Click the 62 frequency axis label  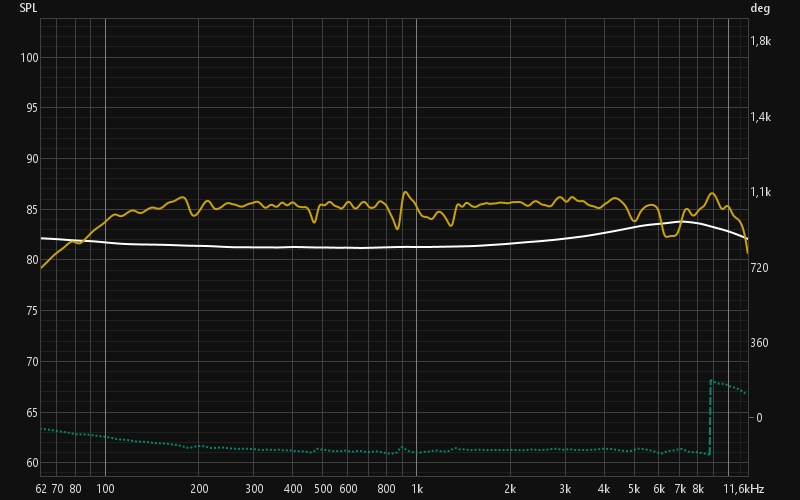click(41, 489)
